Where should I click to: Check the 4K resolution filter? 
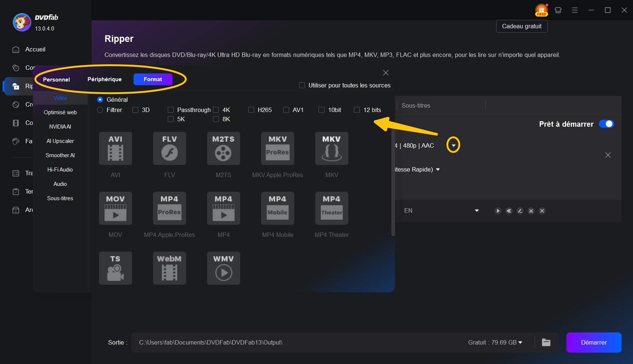216,110
